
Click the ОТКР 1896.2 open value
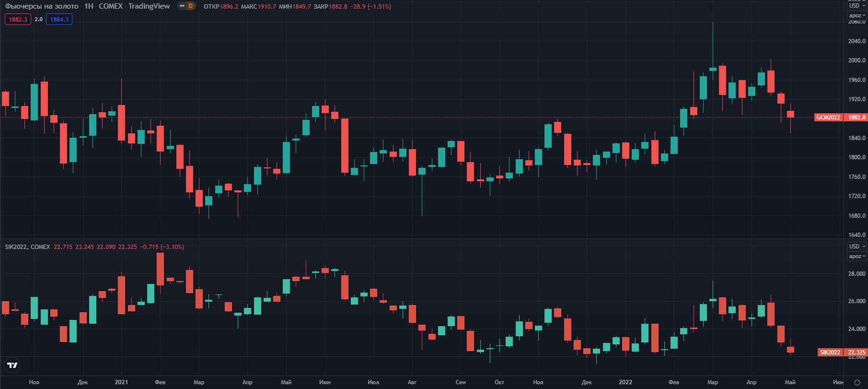point(221,7)
